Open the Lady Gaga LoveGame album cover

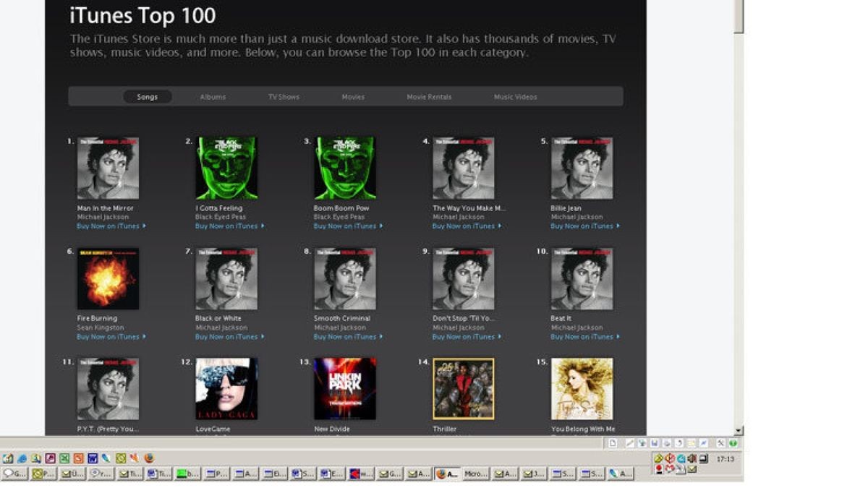(x=226, y=388)
